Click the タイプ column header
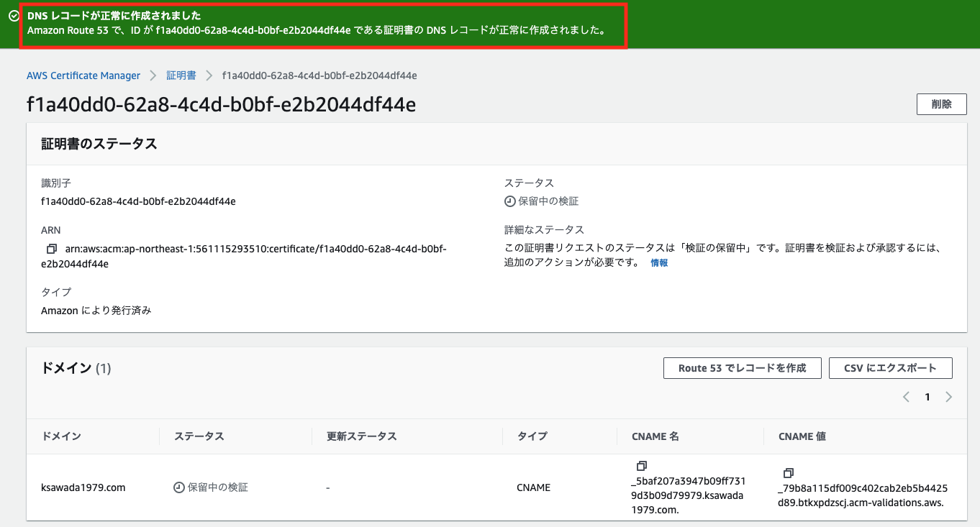 [x=532, y=436]
